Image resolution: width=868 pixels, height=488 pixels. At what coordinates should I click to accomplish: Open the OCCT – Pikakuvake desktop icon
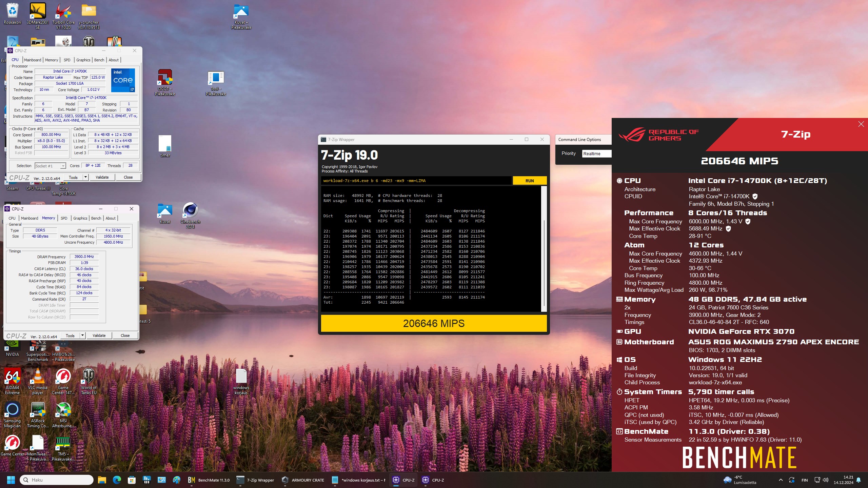coord(165,82)
